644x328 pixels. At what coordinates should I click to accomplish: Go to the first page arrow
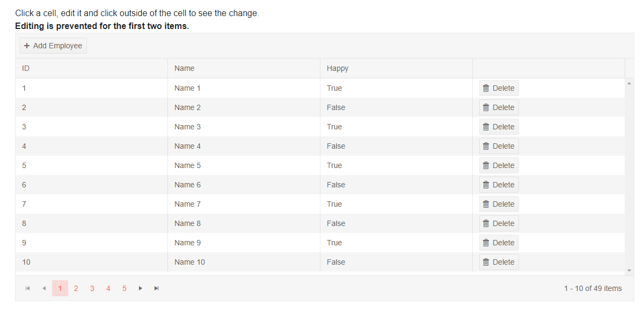28,288
